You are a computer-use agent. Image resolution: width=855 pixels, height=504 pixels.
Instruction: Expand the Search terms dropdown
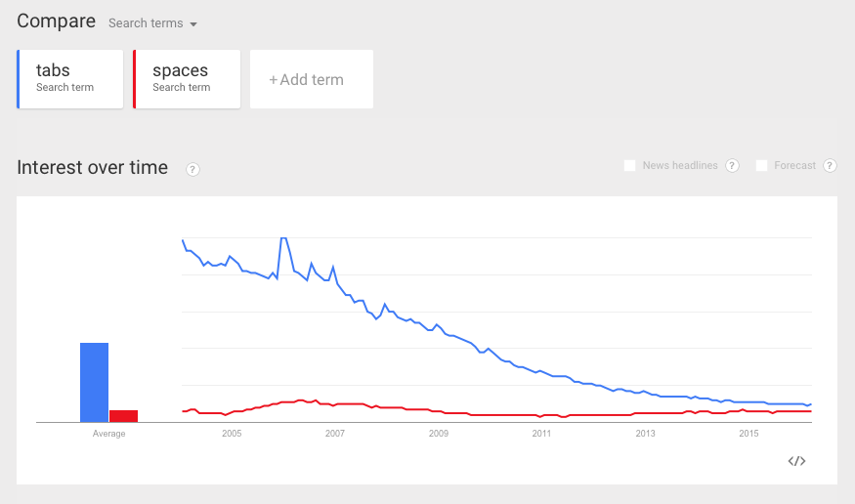(x=152, y=23)
